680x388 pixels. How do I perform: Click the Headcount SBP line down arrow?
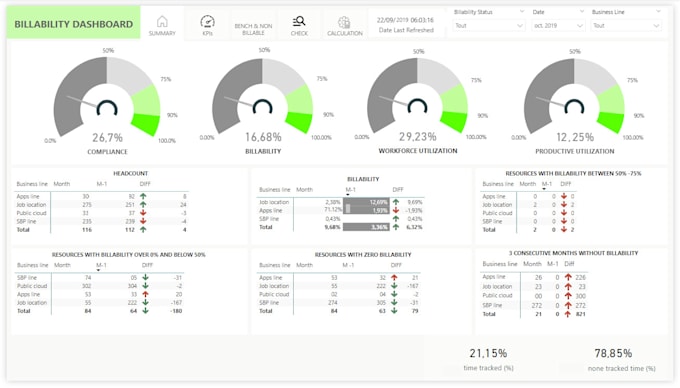(143, 221)
